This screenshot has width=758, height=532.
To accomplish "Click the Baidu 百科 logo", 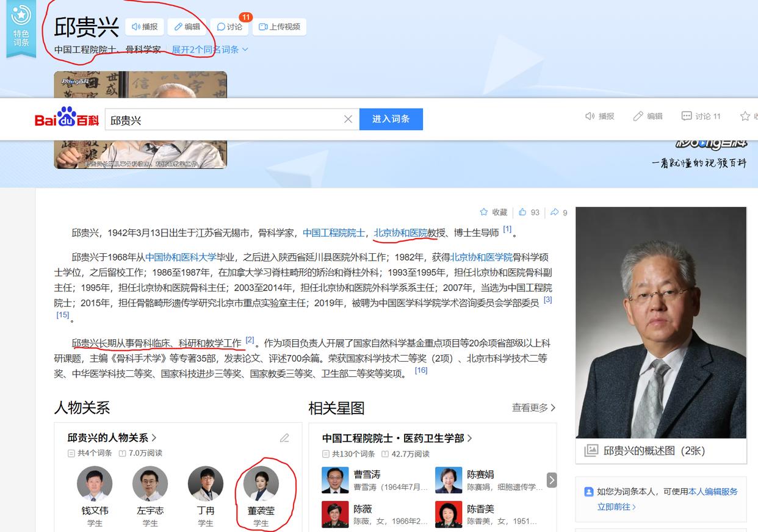I will [67, 117].
